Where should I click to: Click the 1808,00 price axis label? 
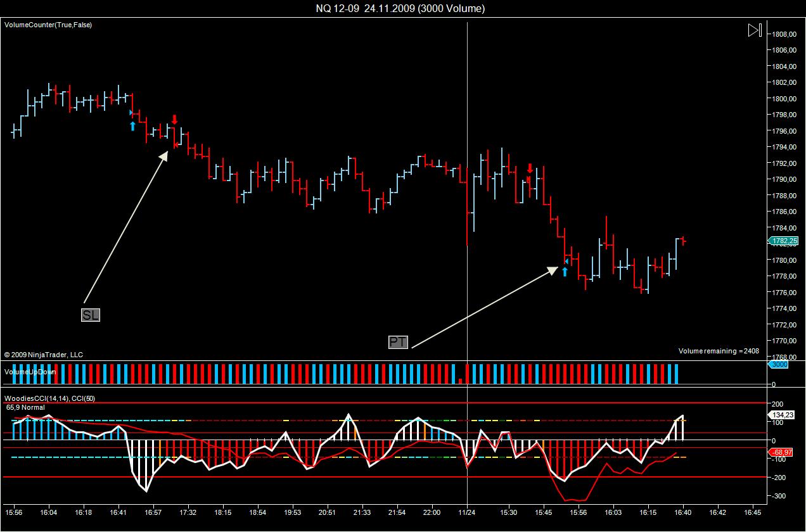click(783, 34)
